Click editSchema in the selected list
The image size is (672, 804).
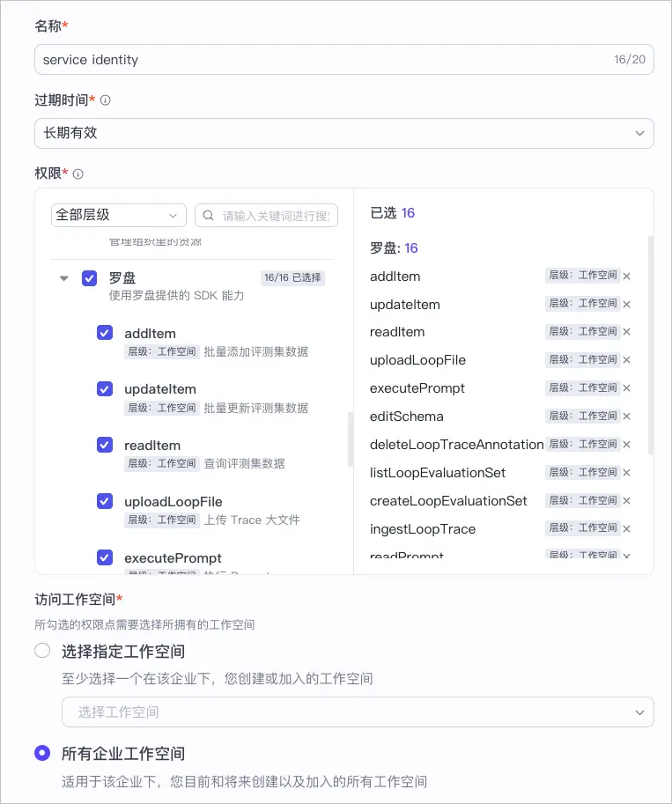pos(406,417)
